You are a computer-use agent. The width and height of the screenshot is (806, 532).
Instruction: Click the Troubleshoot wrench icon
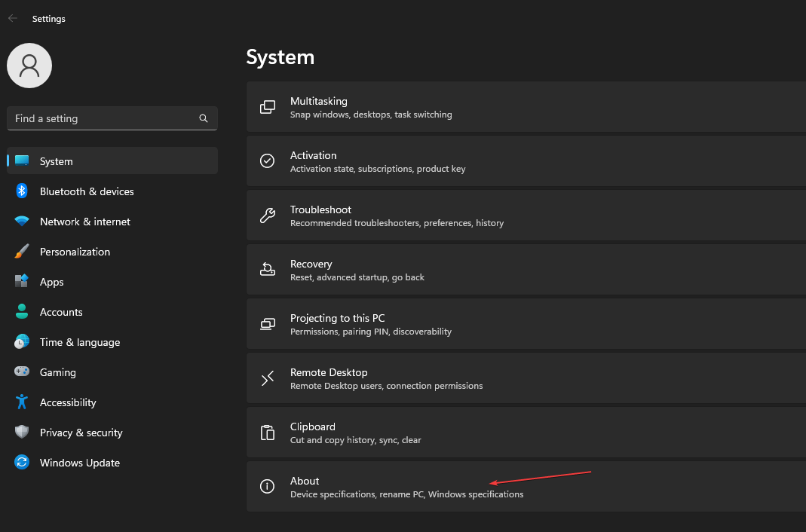[x=268, y=216]
